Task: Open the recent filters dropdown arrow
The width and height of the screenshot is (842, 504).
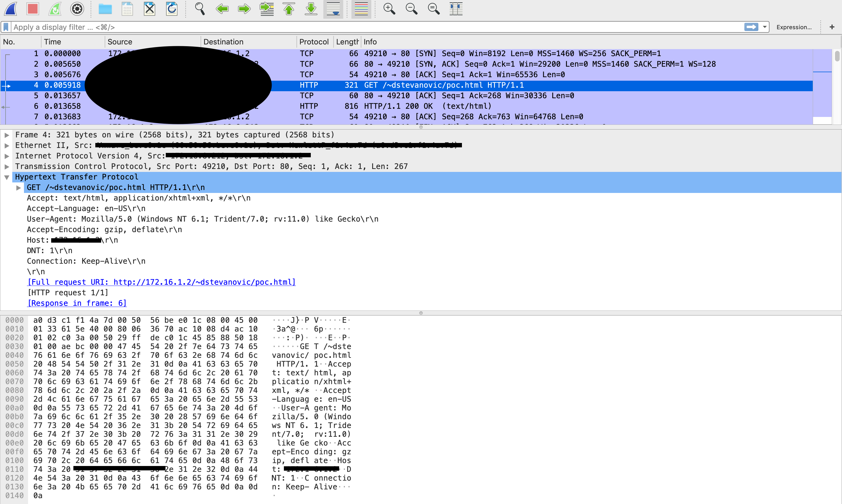Action: coord(765,27)
